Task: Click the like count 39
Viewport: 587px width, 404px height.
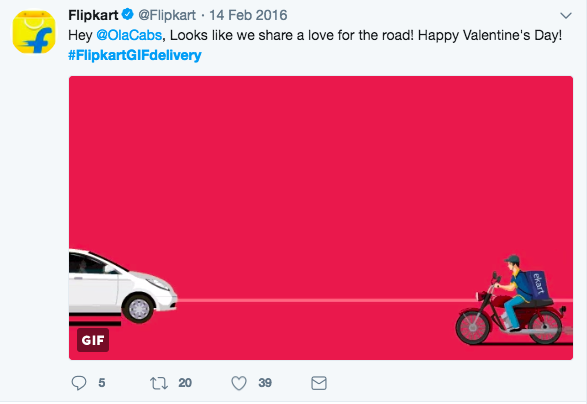Action: [265, 383]
